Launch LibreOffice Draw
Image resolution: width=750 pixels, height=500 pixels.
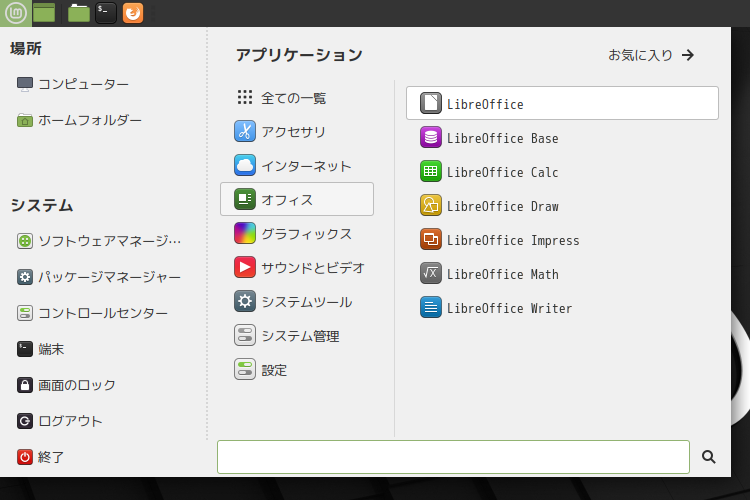point(562,206)
